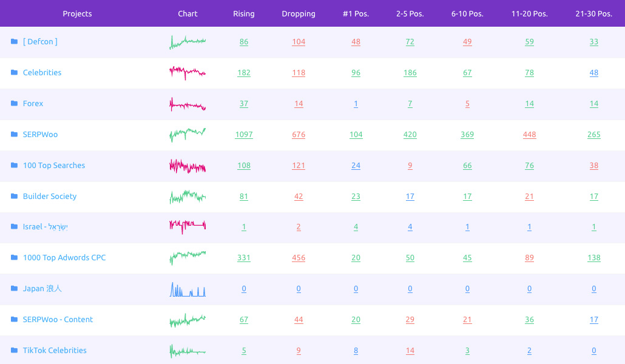The height and width of the screenshot is (364, 625).
Task: Sort by the Rising column header
Action: (x=243, y=13)
